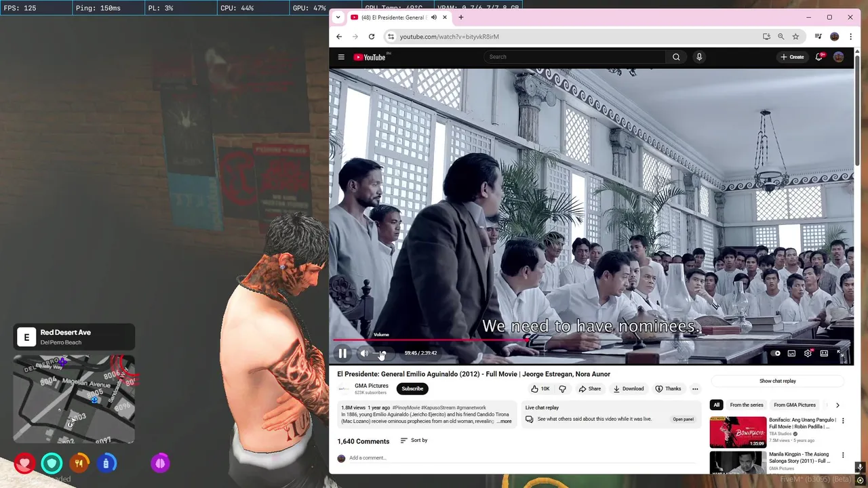Start voice search with microphone icon
The width and height of the screenshot is (868, 488).
[x=699, y=57]
